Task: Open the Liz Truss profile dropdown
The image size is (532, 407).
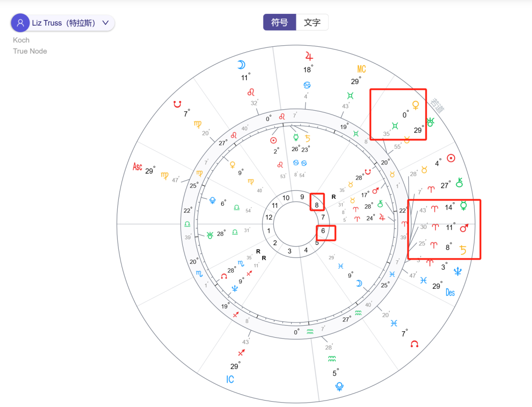Action: click(105, 23)
